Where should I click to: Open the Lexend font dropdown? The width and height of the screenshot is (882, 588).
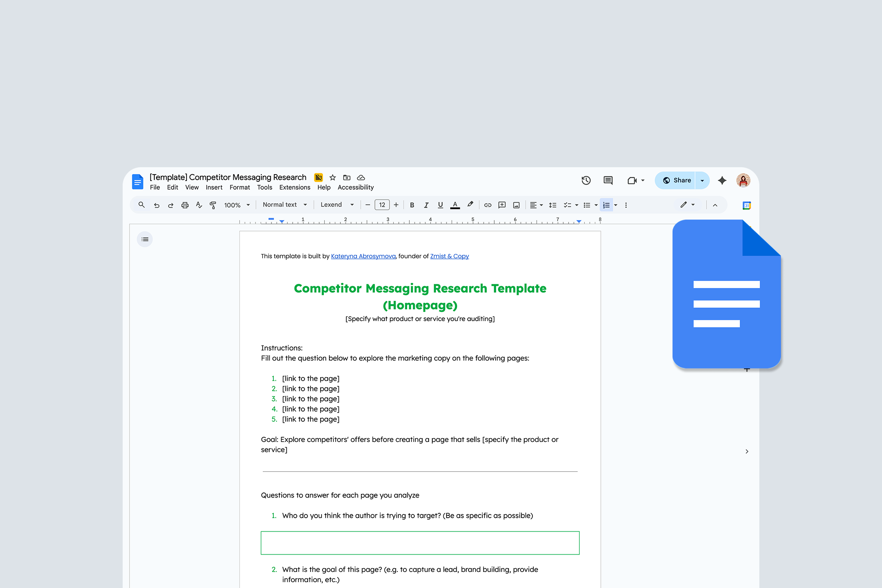click(337, 205)
